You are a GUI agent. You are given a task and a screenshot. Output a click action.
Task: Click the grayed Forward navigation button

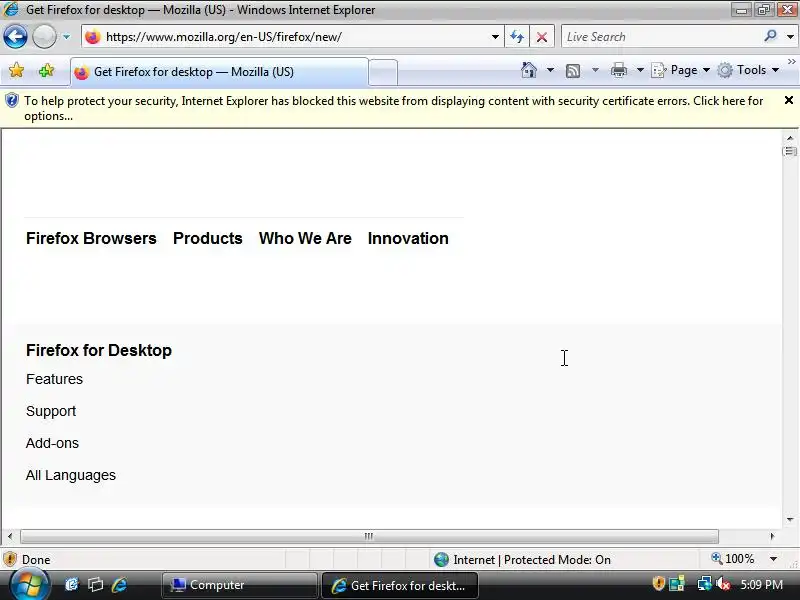point(44,37)
